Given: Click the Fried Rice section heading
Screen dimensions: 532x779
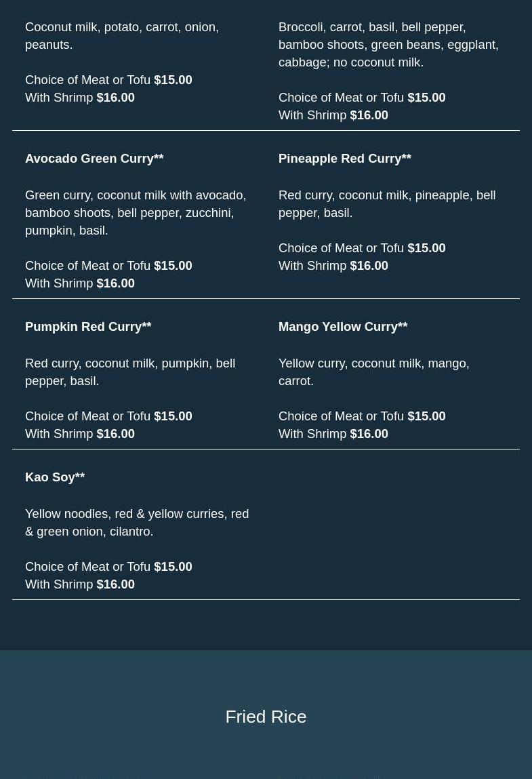Looking at the screenshot, I should (266, 717).
